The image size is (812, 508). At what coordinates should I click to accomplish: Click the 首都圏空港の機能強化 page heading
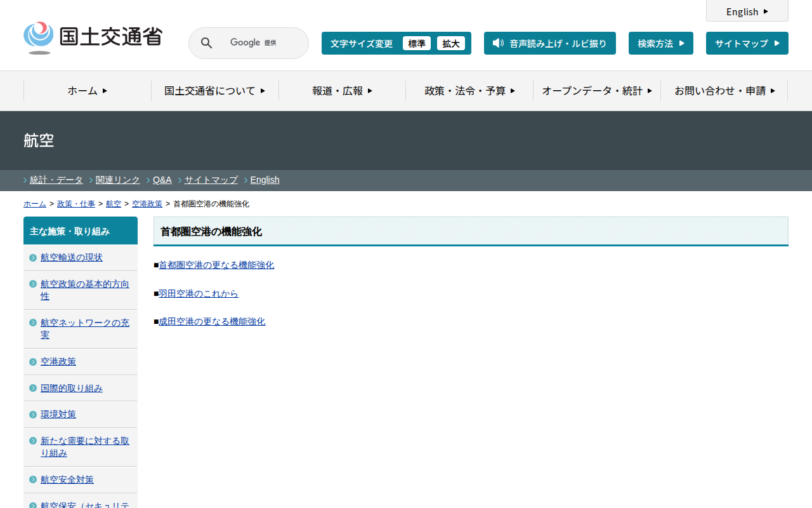coord(471,232)
